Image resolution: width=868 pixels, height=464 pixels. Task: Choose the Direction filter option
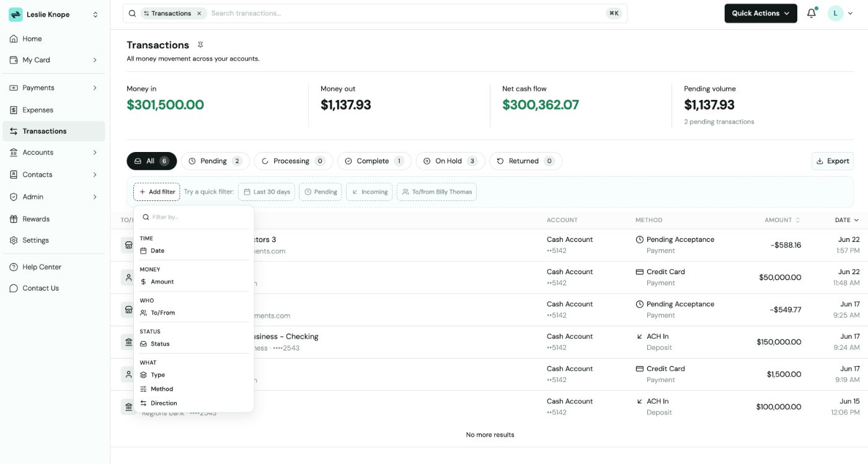pyautogui.click(x=193, y=403)
